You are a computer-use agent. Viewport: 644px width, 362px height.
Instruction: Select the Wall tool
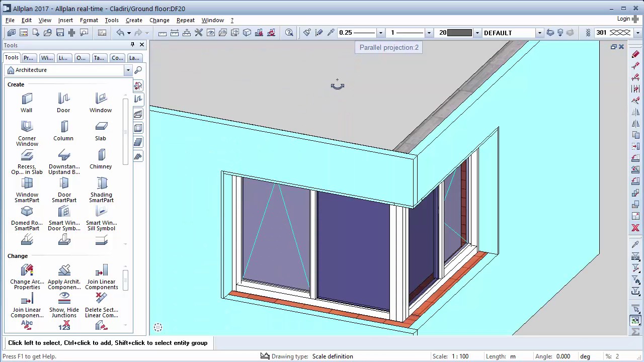click(x=27, y=103)
